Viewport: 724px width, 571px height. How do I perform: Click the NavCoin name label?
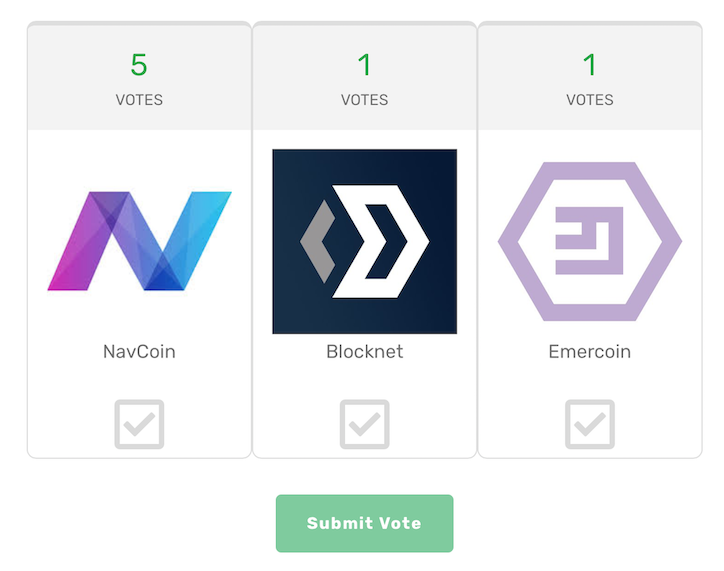139,352
